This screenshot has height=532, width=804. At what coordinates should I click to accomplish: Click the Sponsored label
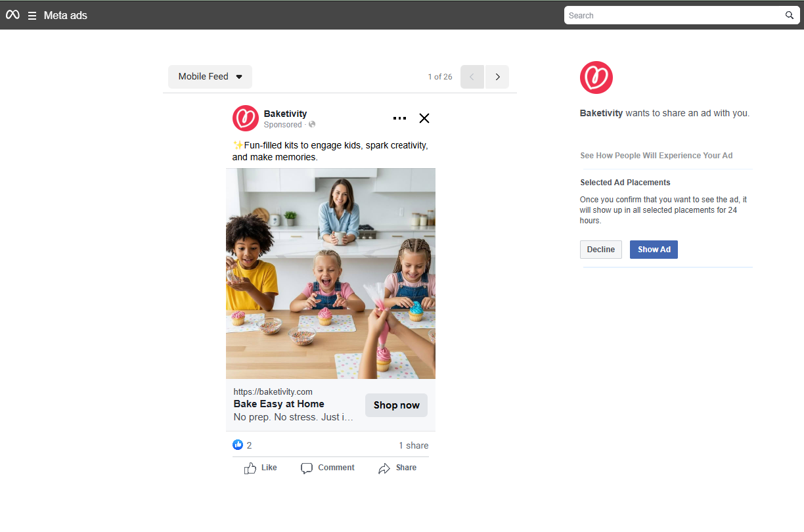pos(282,125)
